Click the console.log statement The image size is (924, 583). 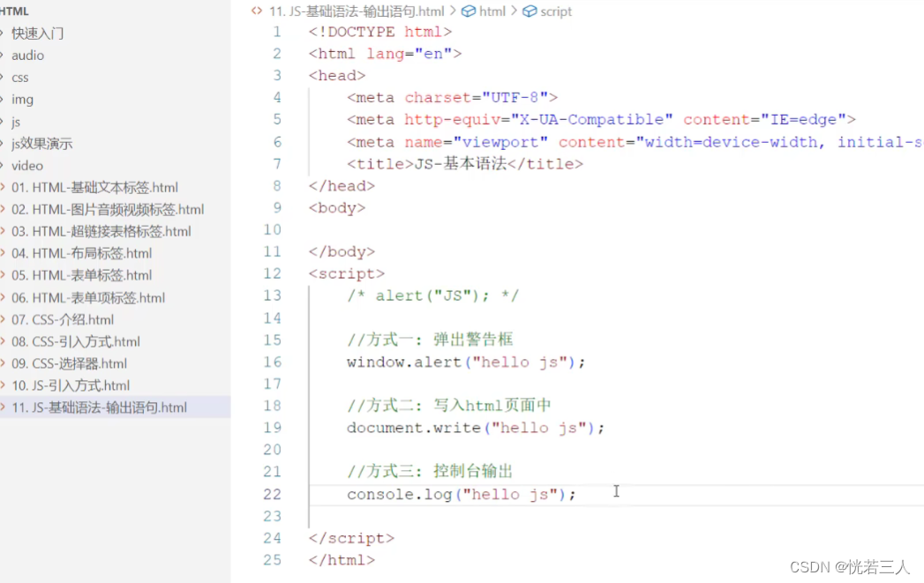pyautogui.click(x=462, y=494)
